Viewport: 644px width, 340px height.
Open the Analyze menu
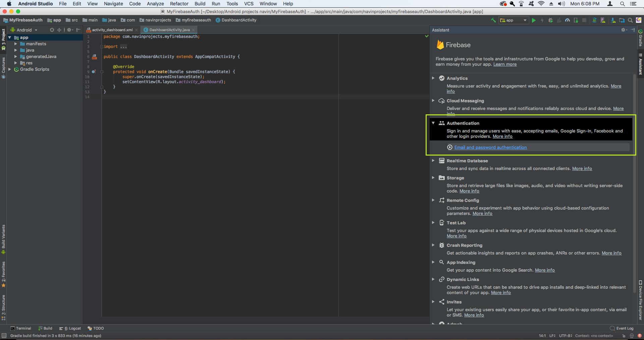click(x=155, y=4)
